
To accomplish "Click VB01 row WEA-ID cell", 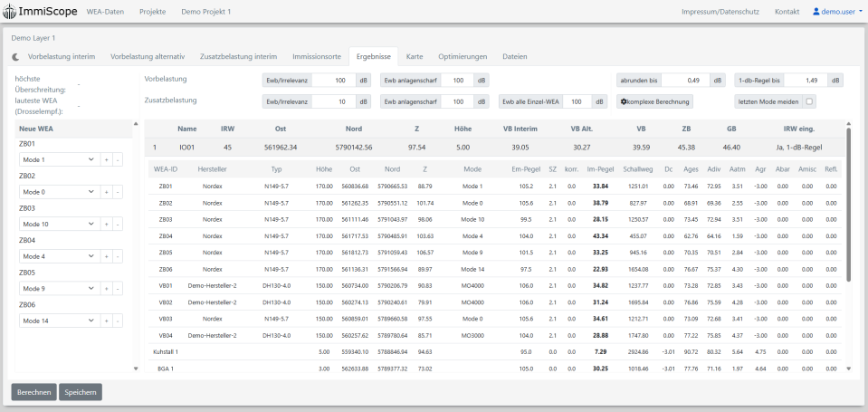I will click(166, 286).
